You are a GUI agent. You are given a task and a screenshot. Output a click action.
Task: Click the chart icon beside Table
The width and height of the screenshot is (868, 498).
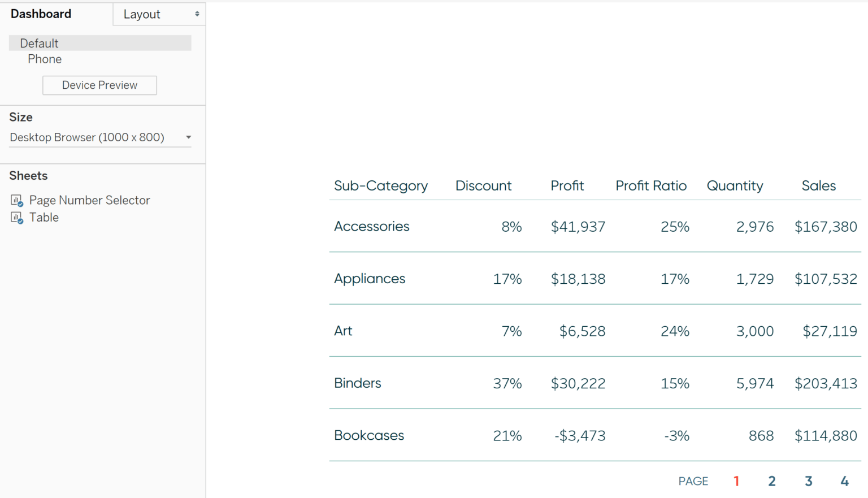(15, 216)
